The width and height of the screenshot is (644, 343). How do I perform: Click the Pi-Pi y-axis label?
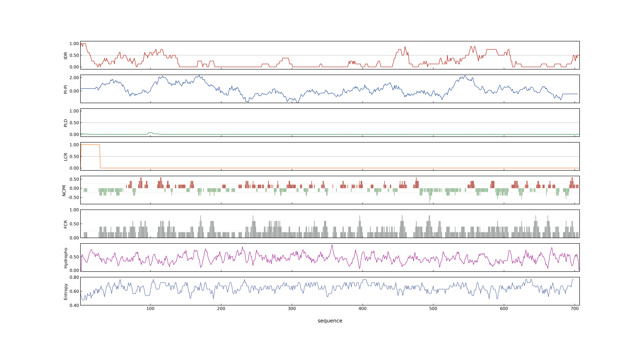pyautogui.click(x=66, y=89)
